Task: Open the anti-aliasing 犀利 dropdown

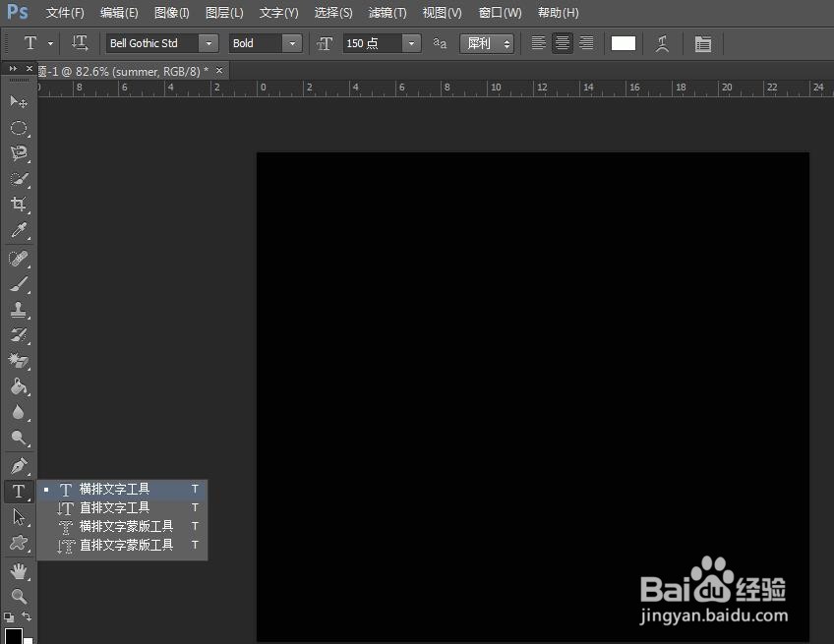Action: pyautogui.click(x=487, y=43)
